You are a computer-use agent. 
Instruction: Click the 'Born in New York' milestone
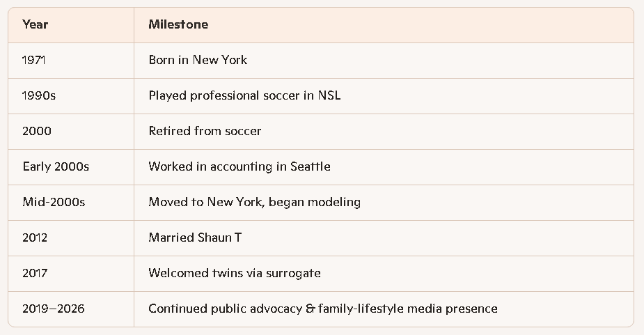pyautogui.click(x=198, y=60)
